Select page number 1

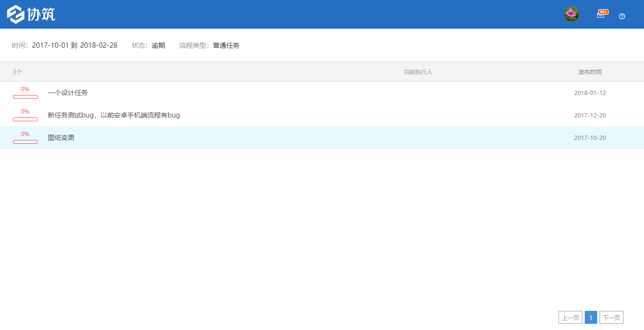click(x=590, y=318)
